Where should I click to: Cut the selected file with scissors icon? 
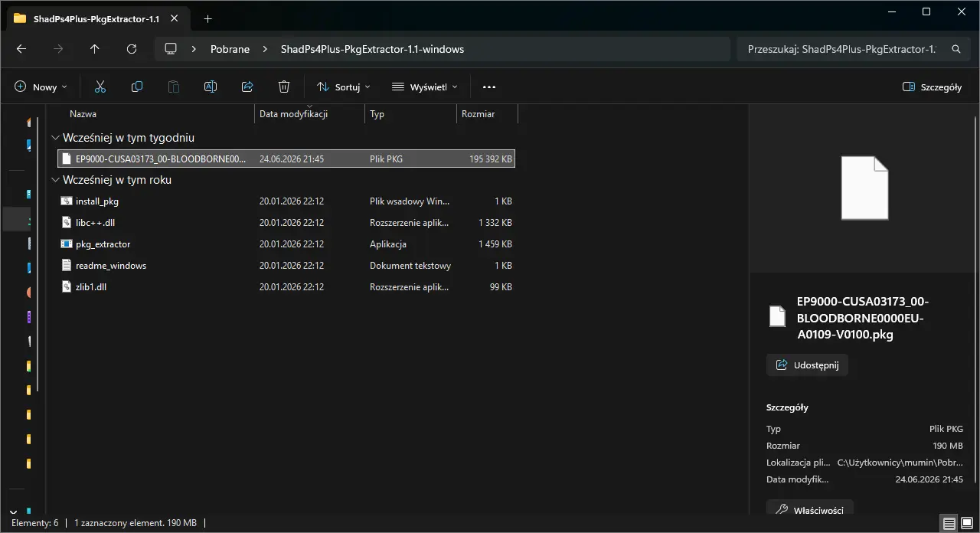pos(100,87)
